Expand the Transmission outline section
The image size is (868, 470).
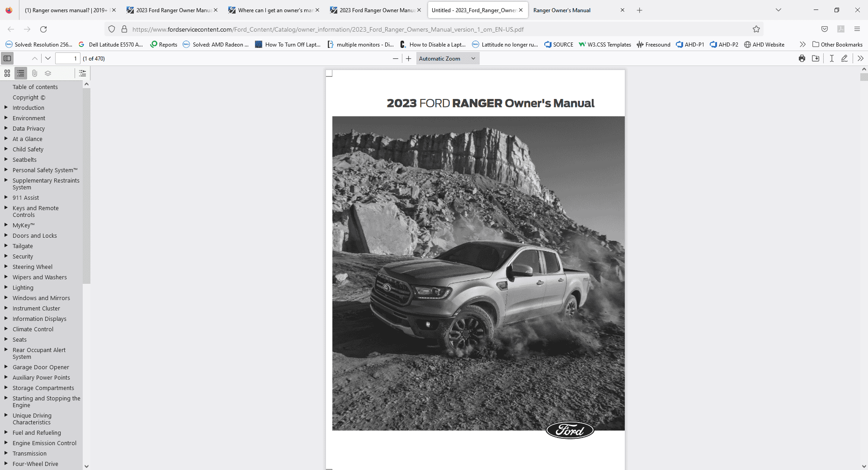6,453
